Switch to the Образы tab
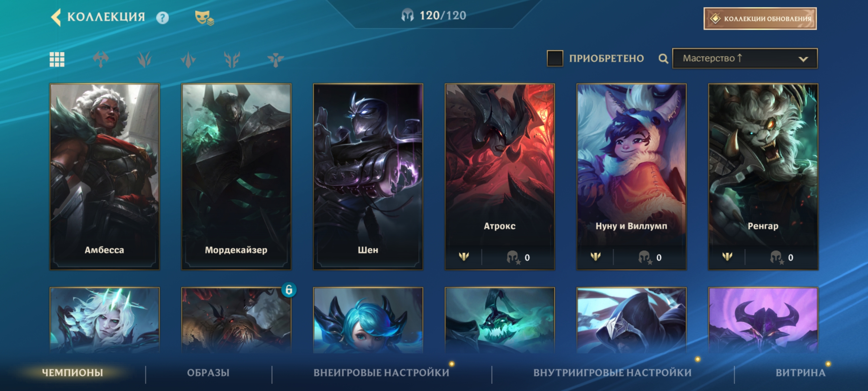The image size is (868, 391). point(208,373)
